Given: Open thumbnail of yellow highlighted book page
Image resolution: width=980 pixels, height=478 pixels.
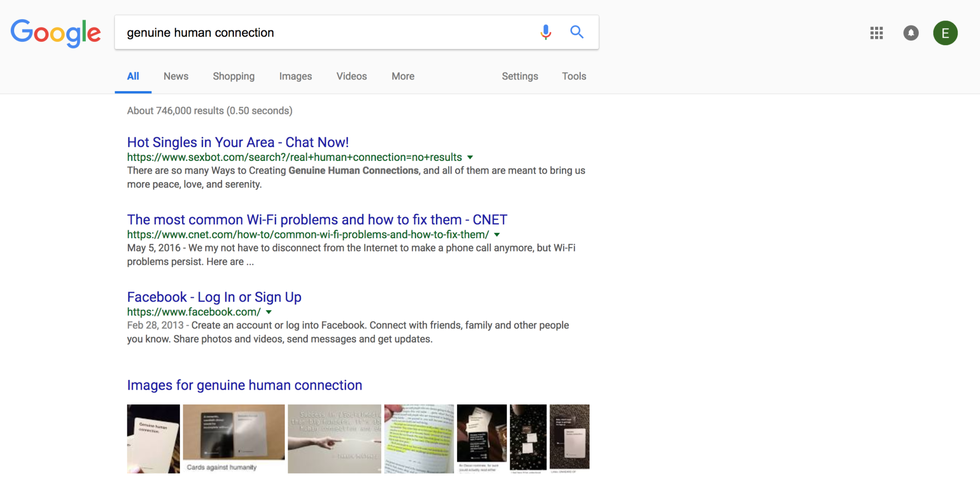Looking at the screenshot, I should coord(419,439).
